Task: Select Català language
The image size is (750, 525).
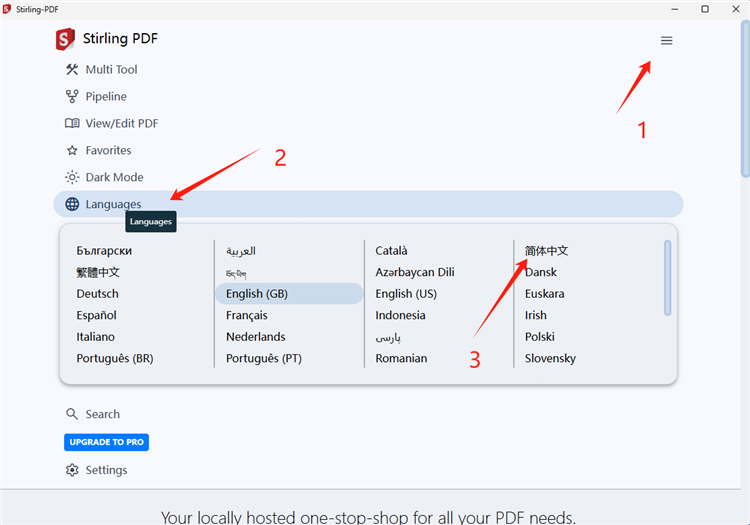Action: (x=391, y=251)
